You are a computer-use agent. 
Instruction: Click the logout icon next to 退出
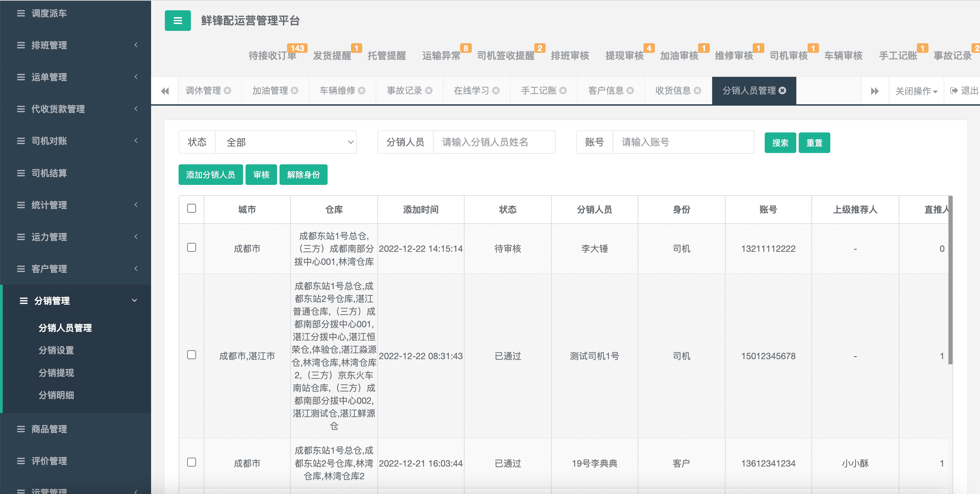[954, 91]
